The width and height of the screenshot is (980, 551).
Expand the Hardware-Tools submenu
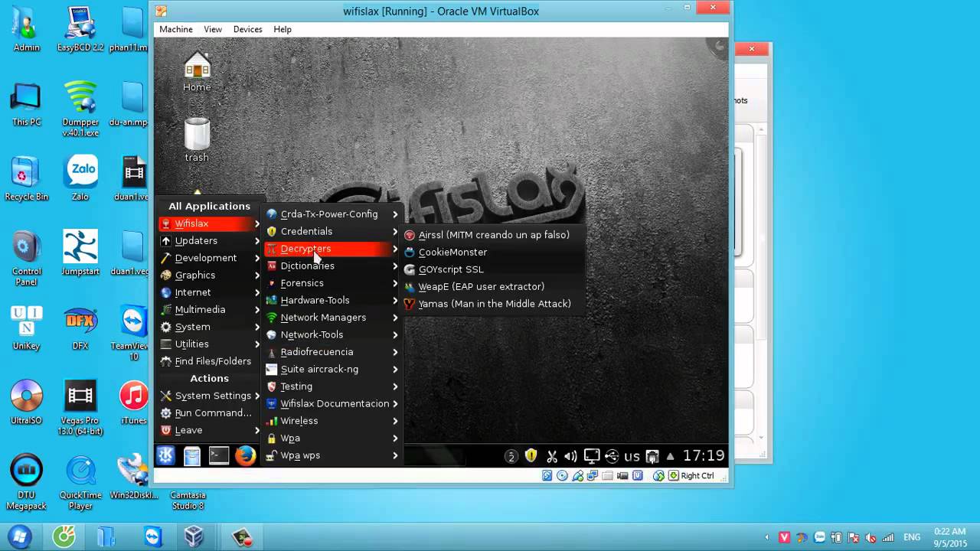(x=332, y=300)
